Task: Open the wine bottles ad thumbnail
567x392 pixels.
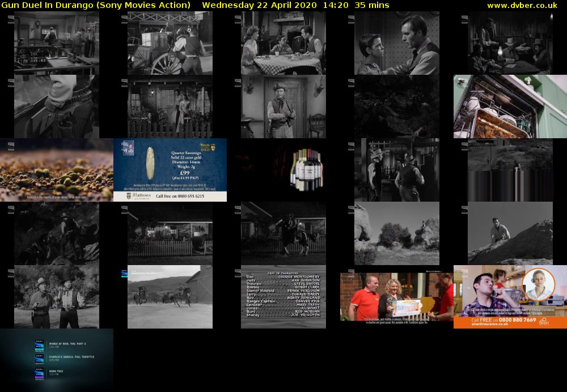Action: coord(283,170)
